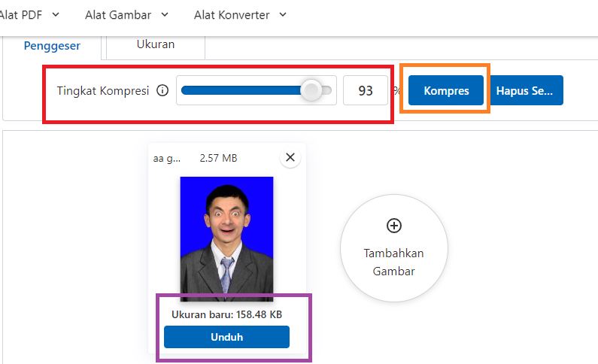Remove the image with the X icon
The width and height of the screenshot is (598, 364).
pyautogui.click(x=290, y=157)
